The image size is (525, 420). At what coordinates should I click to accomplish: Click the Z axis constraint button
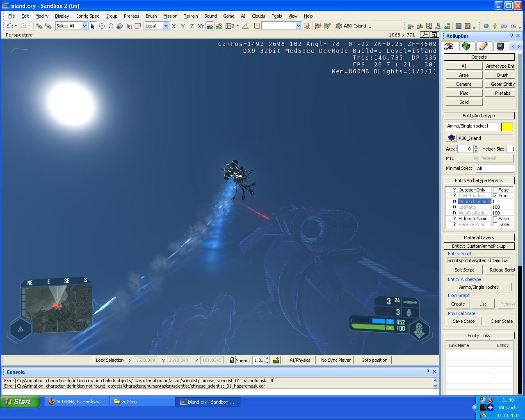[192, 26]
